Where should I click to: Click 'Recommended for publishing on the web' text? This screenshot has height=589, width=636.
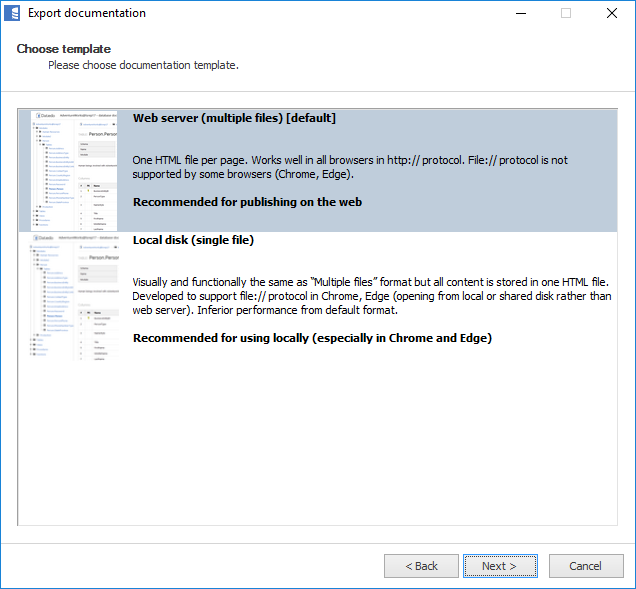click(247, 201)
